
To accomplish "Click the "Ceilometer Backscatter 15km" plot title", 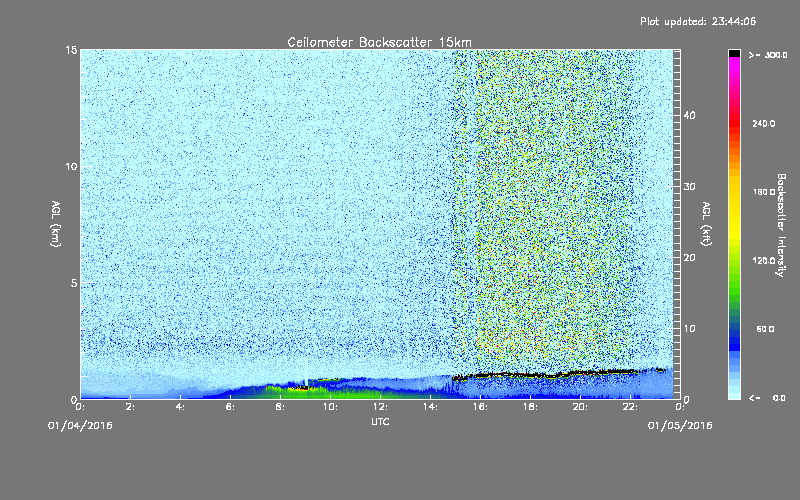I will click(379, 42).
